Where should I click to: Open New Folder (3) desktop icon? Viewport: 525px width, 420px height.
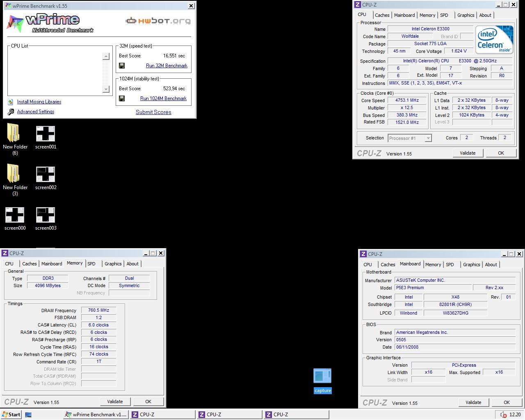pyautogui.click(x=15, y=180)
